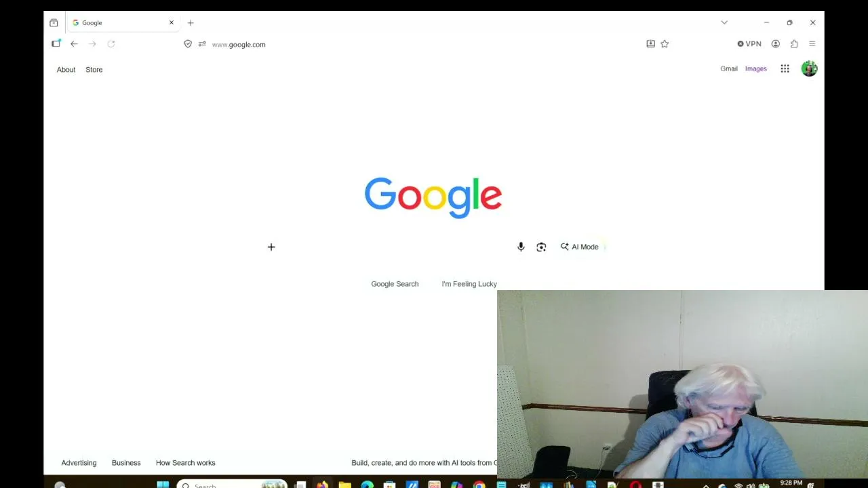Click the Windows taskbar Search box
The image size is (868, 488).
coord(232,485)
